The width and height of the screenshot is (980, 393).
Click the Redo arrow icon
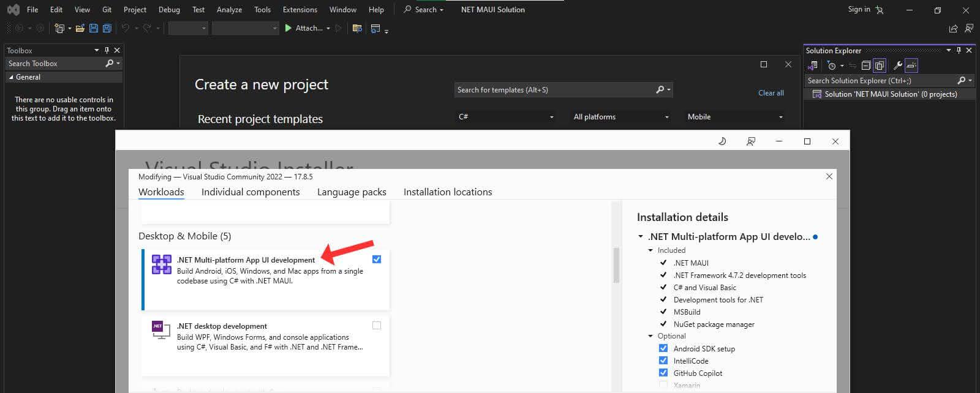pyautogui.click(x=147, y=28)
